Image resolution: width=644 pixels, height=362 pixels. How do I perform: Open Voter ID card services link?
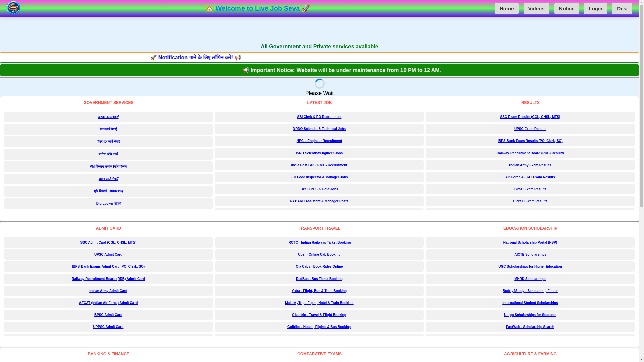[108, 142]
